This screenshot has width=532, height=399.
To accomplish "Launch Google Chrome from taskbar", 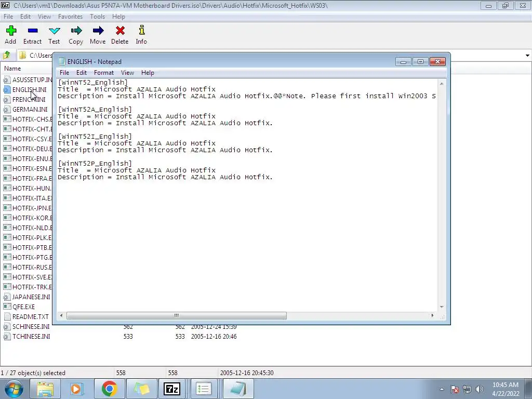I will [109, 389].
